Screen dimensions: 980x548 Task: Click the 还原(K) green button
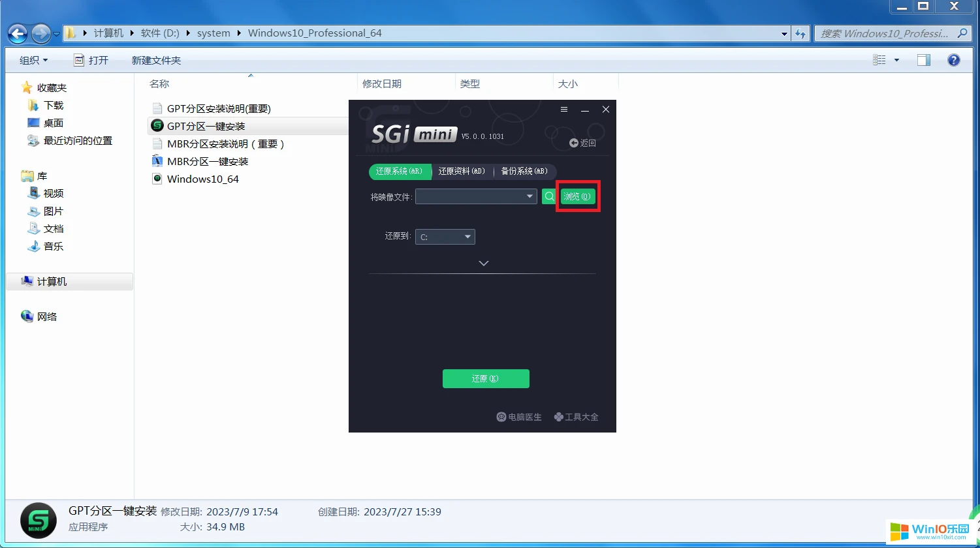click(486, 378)
